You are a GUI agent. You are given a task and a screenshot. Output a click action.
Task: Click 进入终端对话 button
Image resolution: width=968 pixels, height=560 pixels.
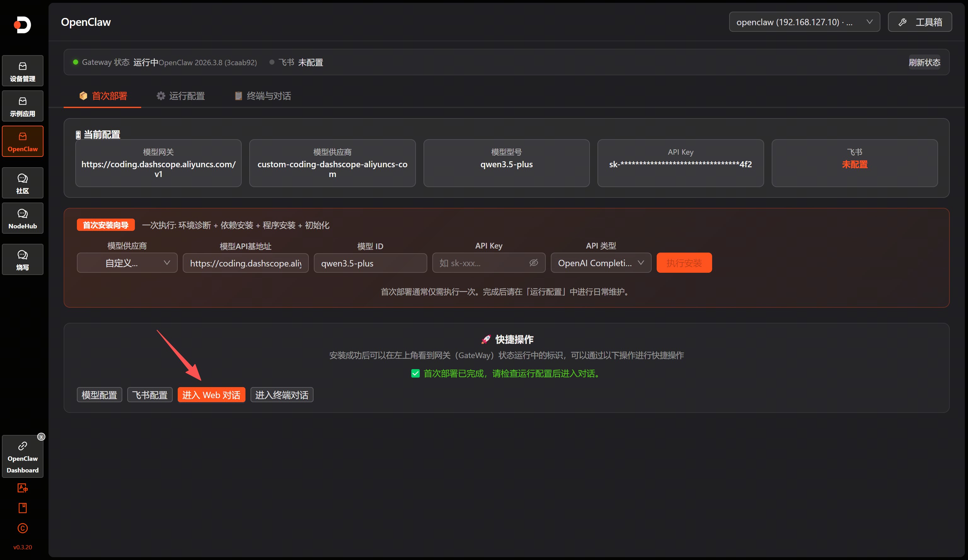click(x=282, y=395)
